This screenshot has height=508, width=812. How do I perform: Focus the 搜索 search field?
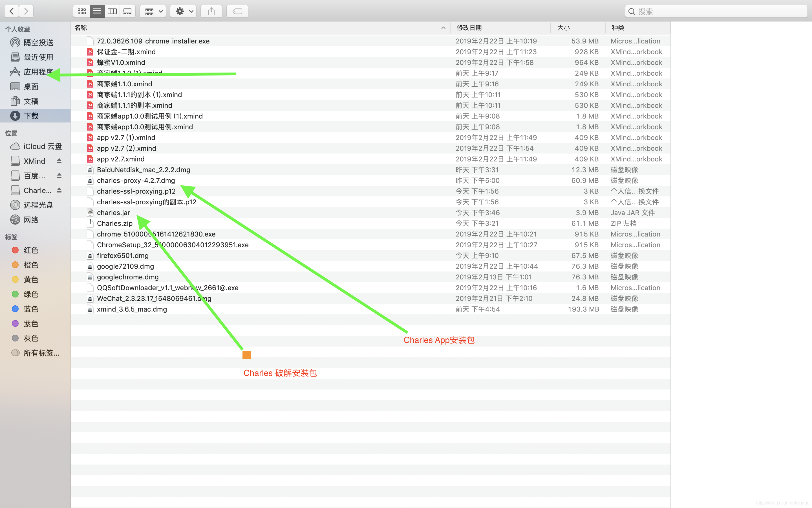click(716, 11)
